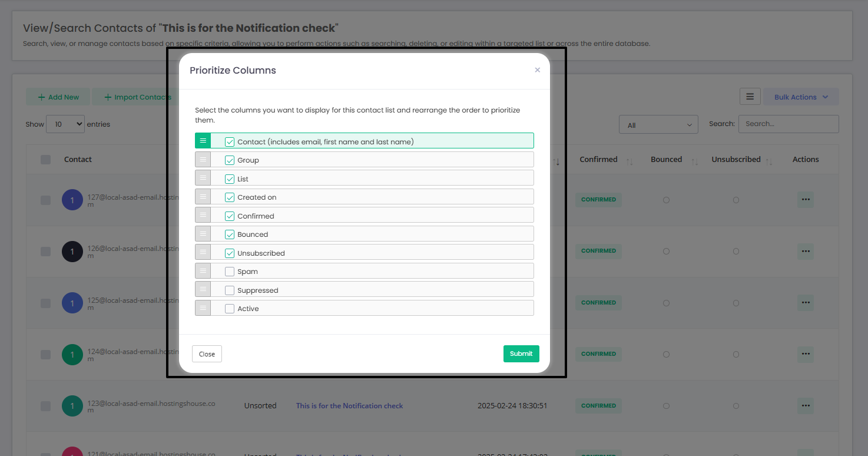This screenshot has width=868, height=456.
Task: Click the 123@local-asad-email contact email
Action: click(x=151, y=407)
